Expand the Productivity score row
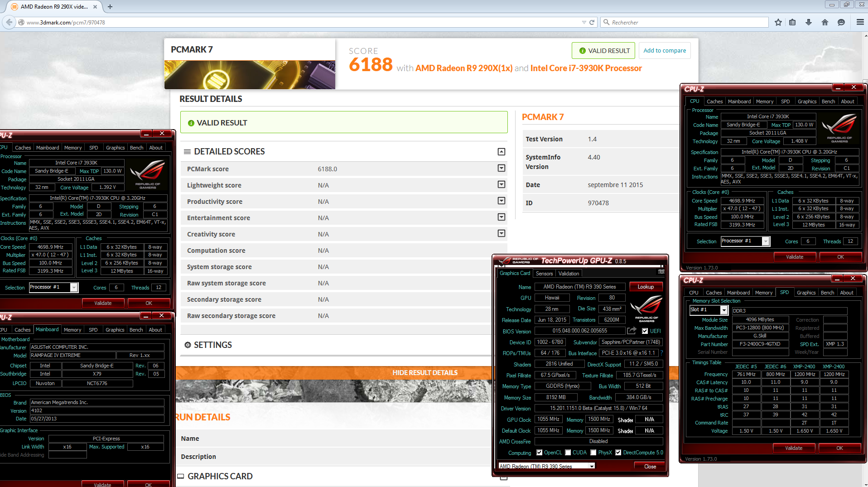 pos(502,201)
